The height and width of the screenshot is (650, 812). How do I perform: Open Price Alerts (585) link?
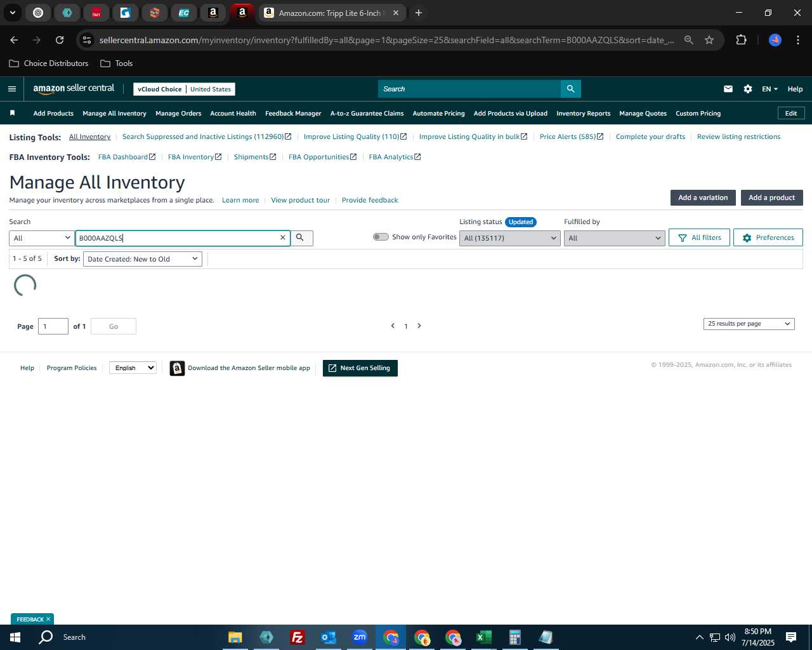[x=571, y=136]
